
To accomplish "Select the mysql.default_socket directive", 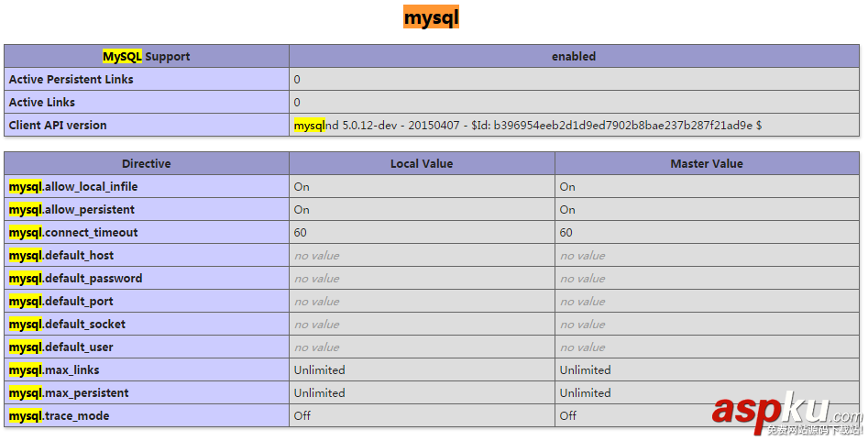I will 67,325.
